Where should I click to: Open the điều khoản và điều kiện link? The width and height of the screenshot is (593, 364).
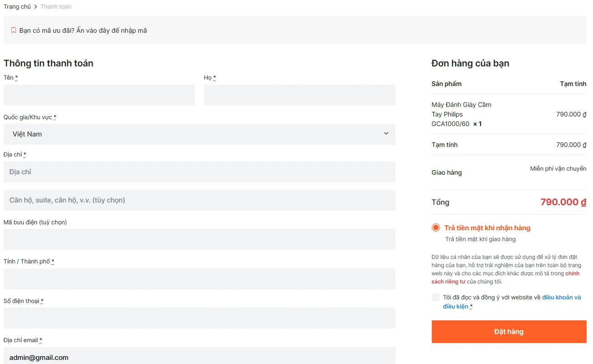pos(561,298)
